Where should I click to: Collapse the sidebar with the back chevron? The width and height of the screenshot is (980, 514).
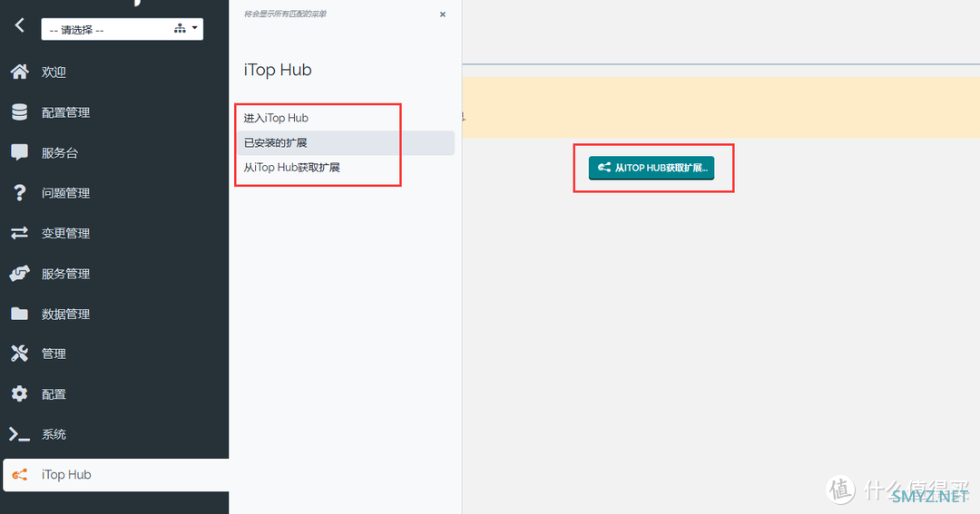pyautogui.click(x=19, y=25)
